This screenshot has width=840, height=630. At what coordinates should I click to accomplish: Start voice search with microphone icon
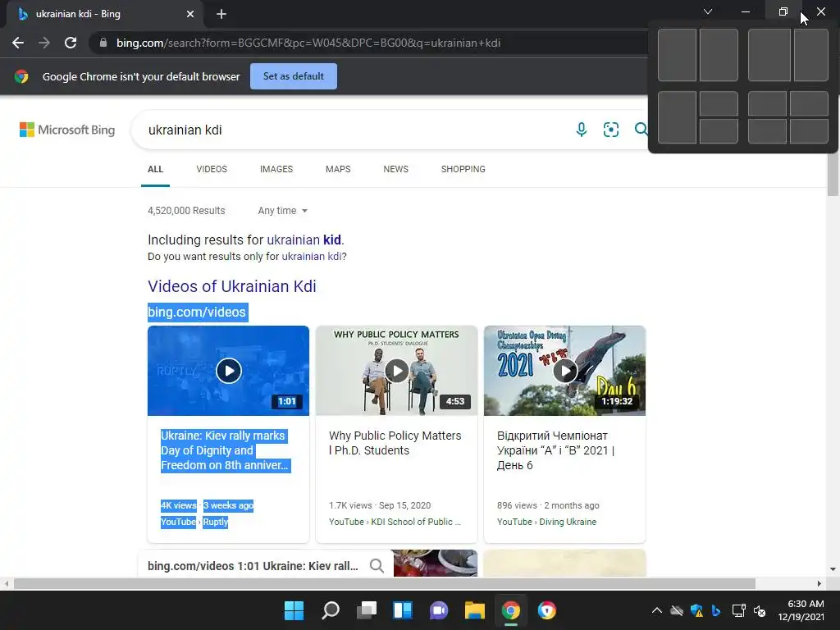582,129
